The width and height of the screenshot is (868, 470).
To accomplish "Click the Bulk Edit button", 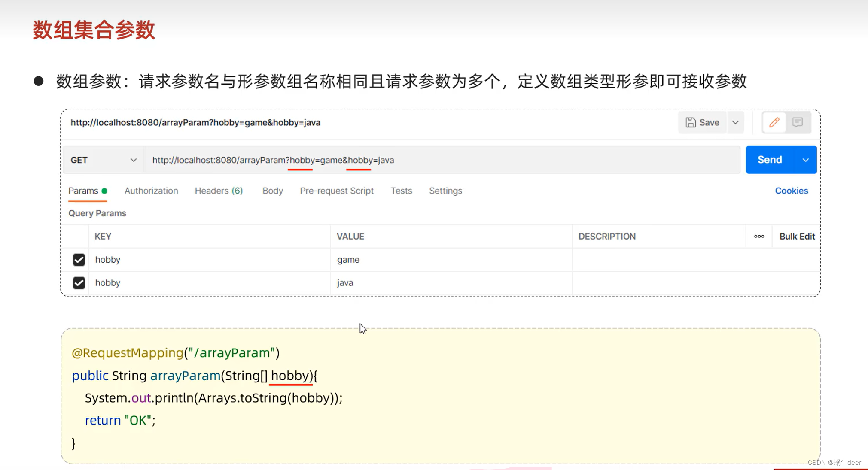I will [797, 237].
